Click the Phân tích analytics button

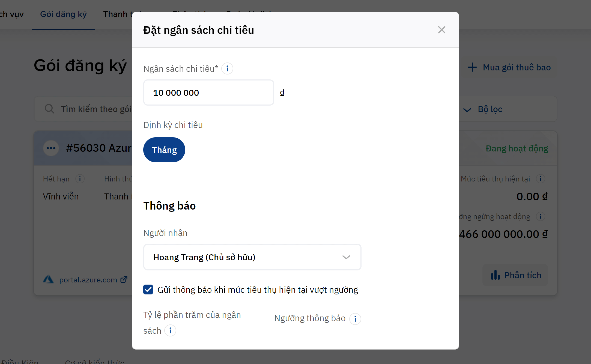[x=516, y=275]
